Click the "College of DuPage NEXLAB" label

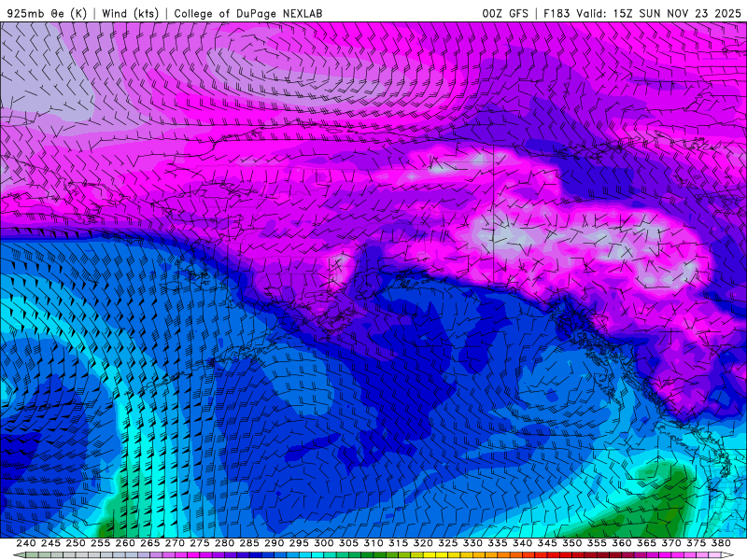247,13
